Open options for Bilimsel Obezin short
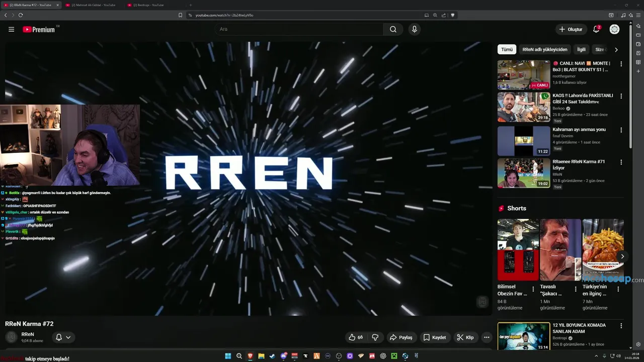 [x=533, y=289]
